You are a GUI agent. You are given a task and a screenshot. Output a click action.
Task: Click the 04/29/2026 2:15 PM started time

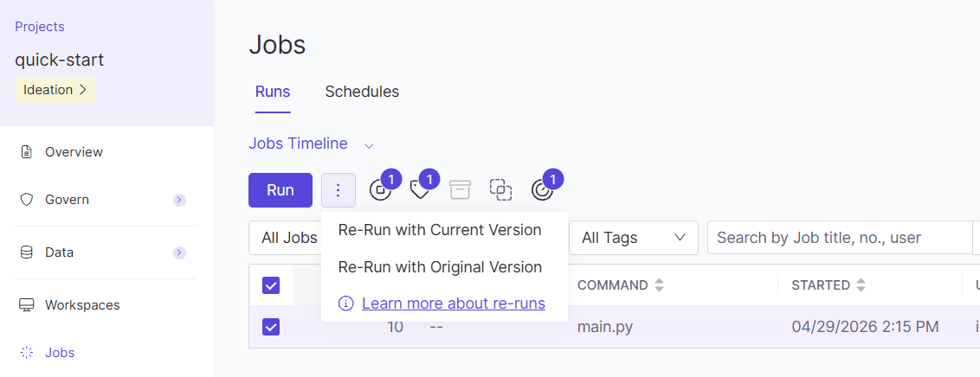pos(865,327)
